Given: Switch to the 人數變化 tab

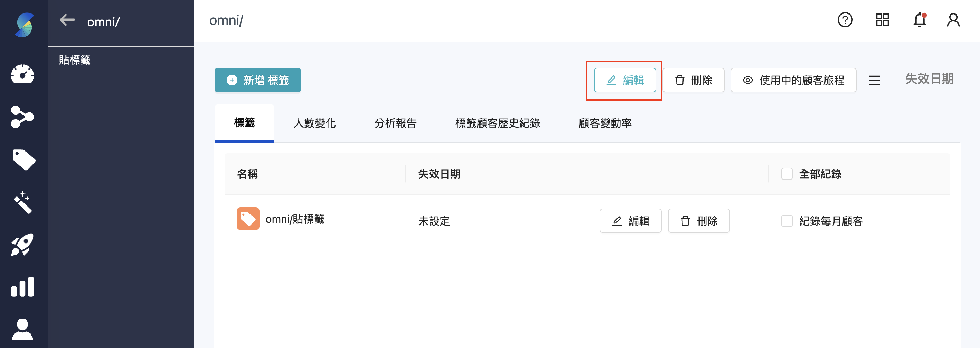Looking at the screenshot, I should click(x=314, y=123).
